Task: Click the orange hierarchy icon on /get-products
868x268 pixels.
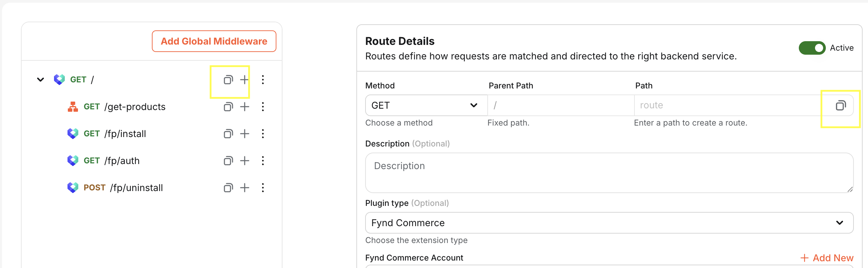Action: coord(73,107)
